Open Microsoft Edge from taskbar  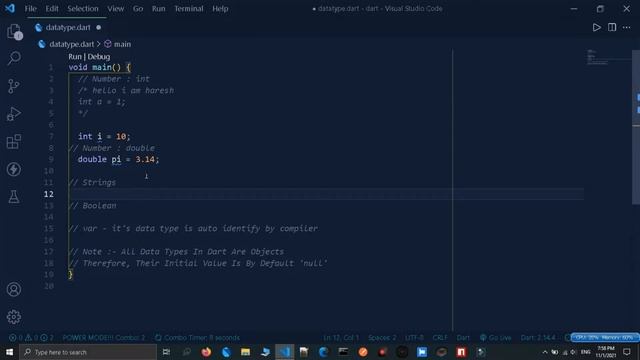tap(323, 352)
